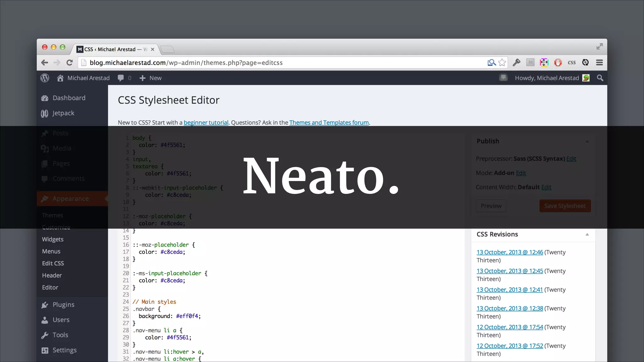Image resolution: width=644 pixels, height=362 pixels.
Task: Select the CSS ‹ Michael Arestad browser tab
Action: pyautogui.click(x=115, y=49)
